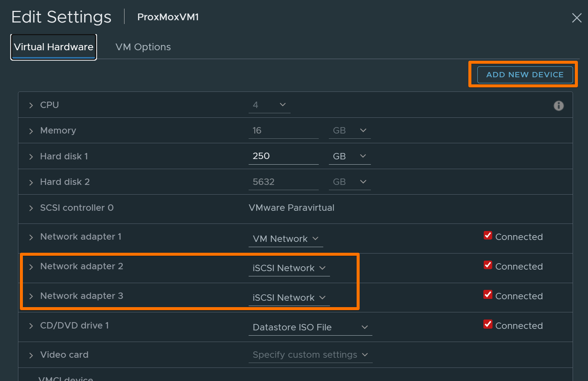The width and height of the screenshot is (588, 381).
Task: Open Network adapter 2 iSCSI Network dropdown
Action: click(289, 268)
